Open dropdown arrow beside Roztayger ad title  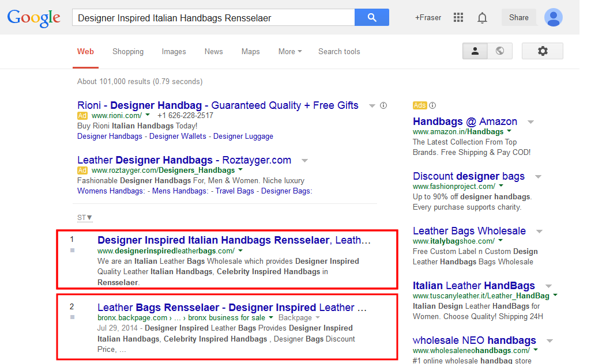pos(304,161)
